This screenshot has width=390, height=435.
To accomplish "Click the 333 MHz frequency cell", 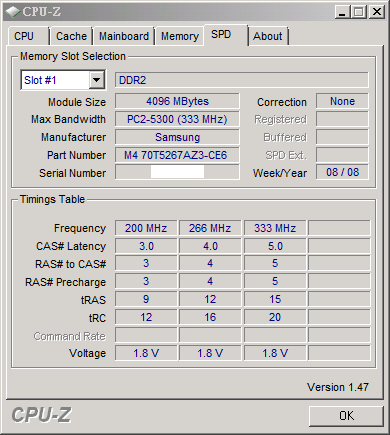I will click(x=275, y=228).
